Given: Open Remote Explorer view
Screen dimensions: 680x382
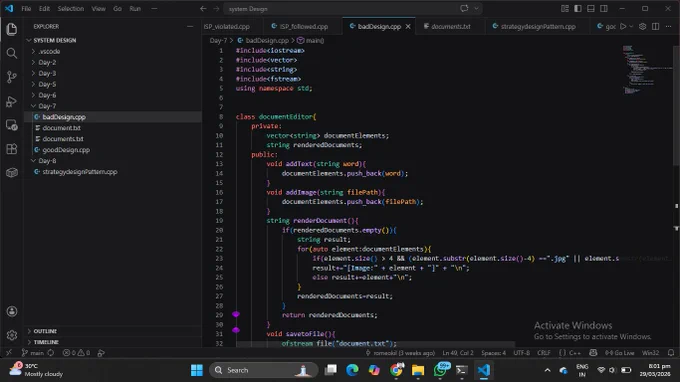Looking at the screenshot, I should [x=12, y=125].
